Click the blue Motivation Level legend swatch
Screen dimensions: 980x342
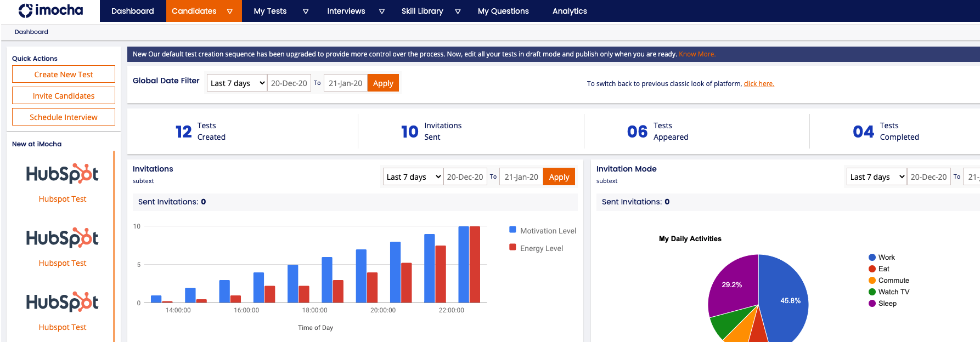click(512, 230)
